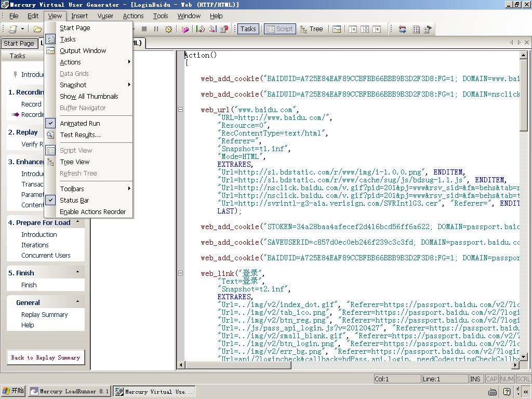The height and width of the screenshot is (399, 532).
Task: Open run-time settings via the gear icon
Action: [x=168, y=29]
